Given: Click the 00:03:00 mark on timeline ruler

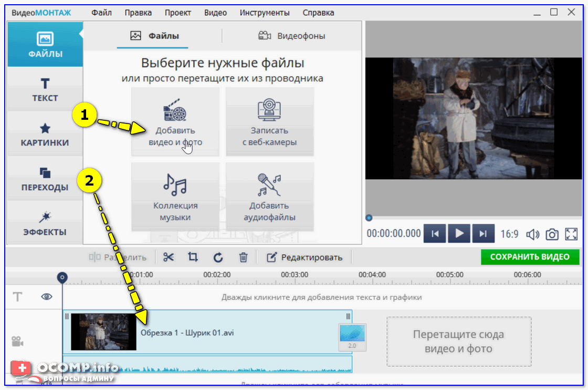Looking at the screenshot, I should 295,275.
